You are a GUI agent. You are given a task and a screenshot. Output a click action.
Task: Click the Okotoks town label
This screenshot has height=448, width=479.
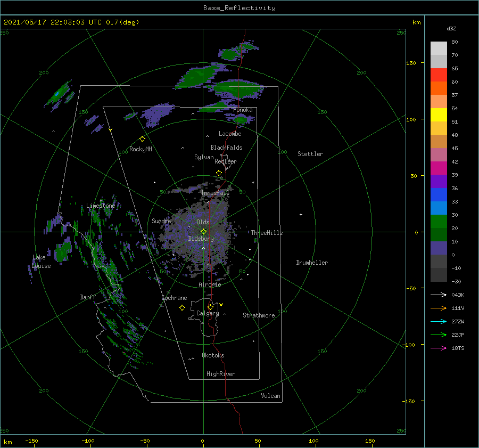[x=213, y=355]
